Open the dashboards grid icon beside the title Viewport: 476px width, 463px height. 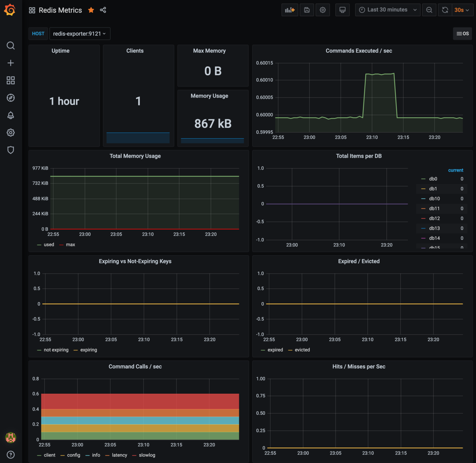tap(32, 10)
